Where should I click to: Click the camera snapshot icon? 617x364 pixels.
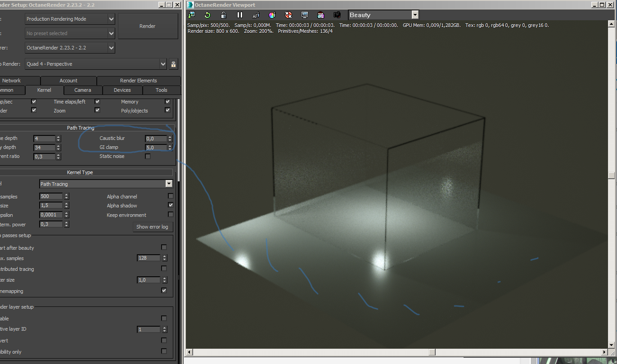(337, 15)
